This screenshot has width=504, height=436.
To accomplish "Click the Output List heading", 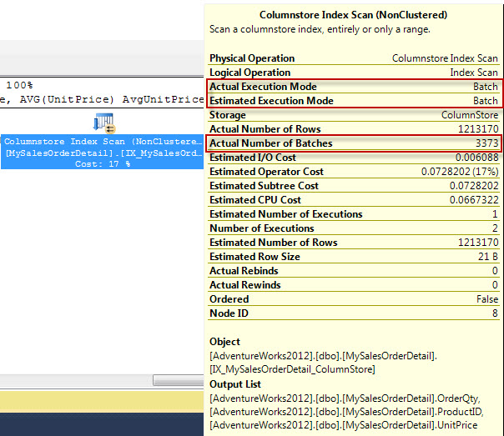I will coord(235,384).
